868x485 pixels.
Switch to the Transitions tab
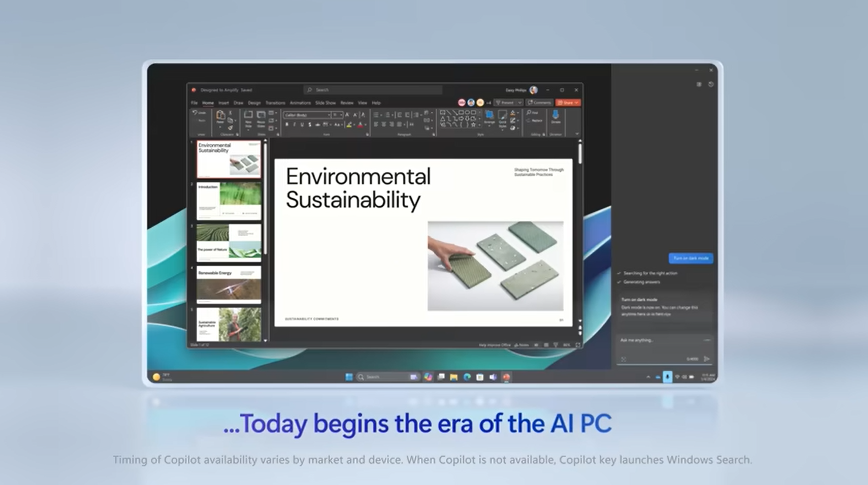tap(275, 103)
